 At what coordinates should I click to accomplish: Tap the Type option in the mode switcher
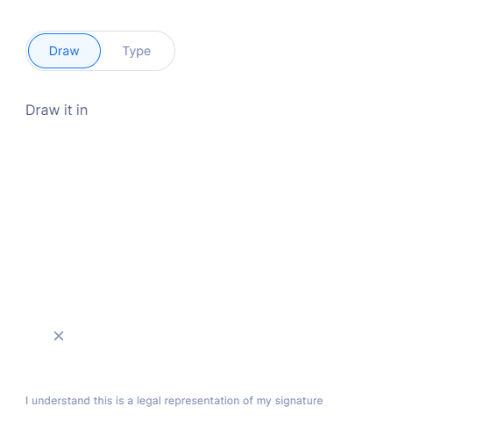coord(137,51)
